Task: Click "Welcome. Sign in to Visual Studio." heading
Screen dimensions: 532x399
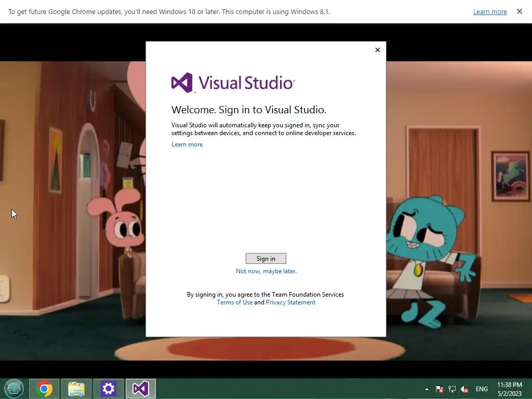Action: pyautogui.click(x=249, y=110)
